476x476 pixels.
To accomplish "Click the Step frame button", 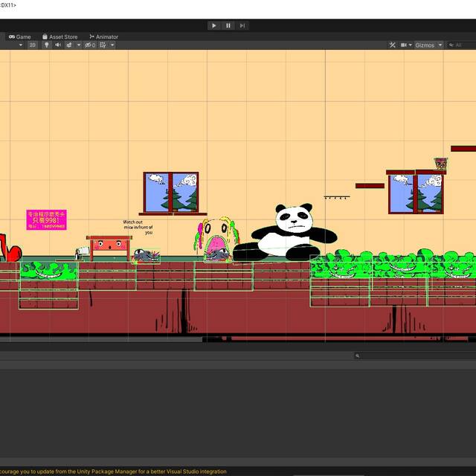I will click(242, 25).
